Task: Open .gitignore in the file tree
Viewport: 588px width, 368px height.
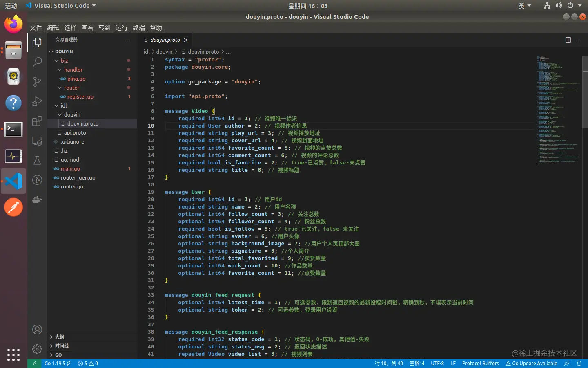Action: (92, 141)
